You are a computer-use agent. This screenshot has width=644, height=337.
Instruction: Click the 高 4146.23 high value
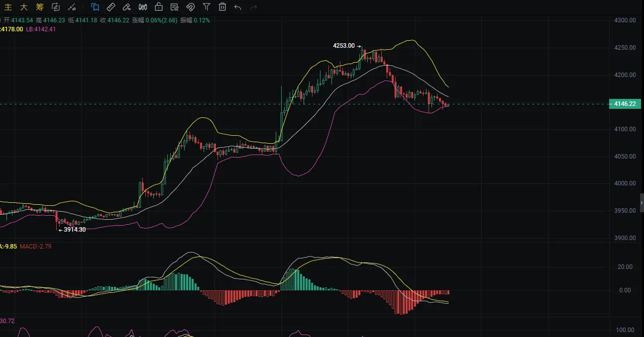point(50,20)
